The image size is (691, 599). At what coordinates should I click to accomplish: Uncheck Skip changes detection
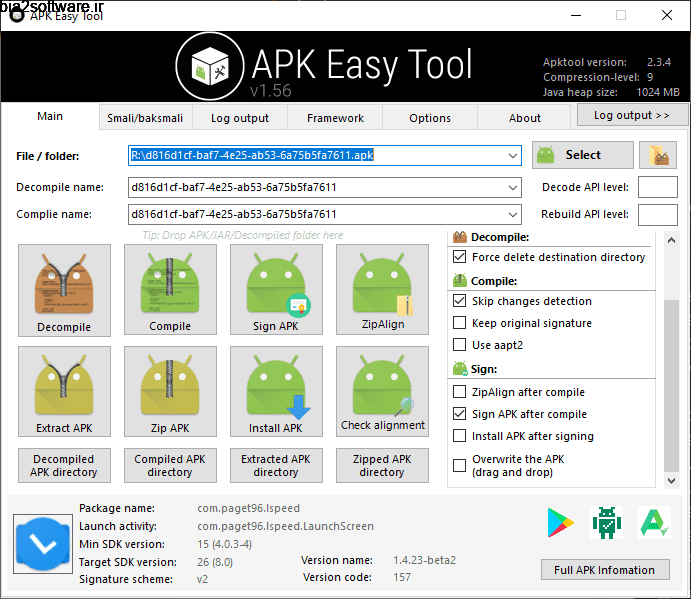click(x=460, y=301)
